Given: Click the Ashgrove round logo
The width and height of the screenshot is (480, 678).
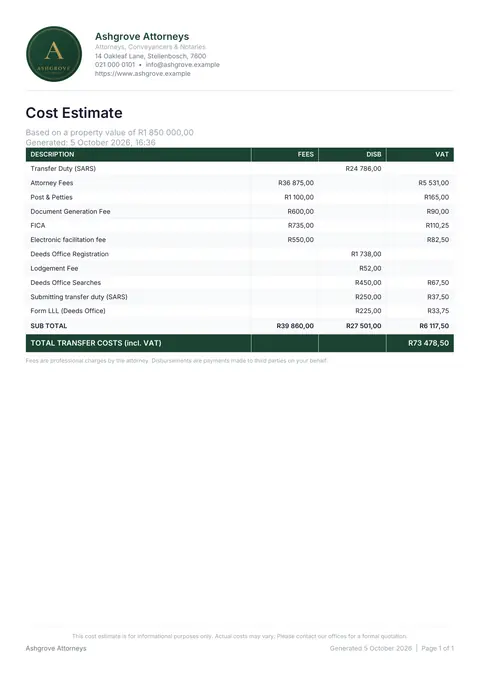Looking at the screenshot, I should pos(54,54).
